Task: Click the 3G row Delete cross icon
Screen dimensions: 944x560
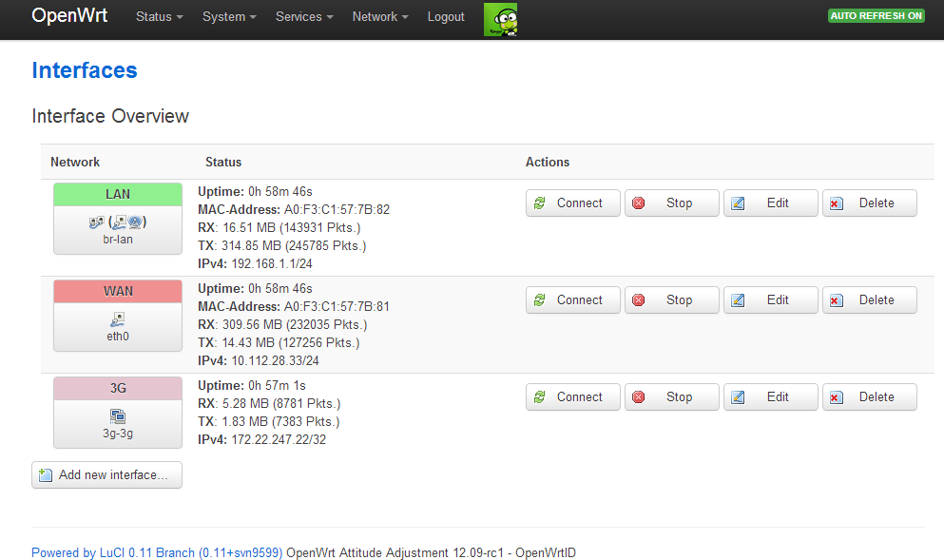Action: point(837,397)
